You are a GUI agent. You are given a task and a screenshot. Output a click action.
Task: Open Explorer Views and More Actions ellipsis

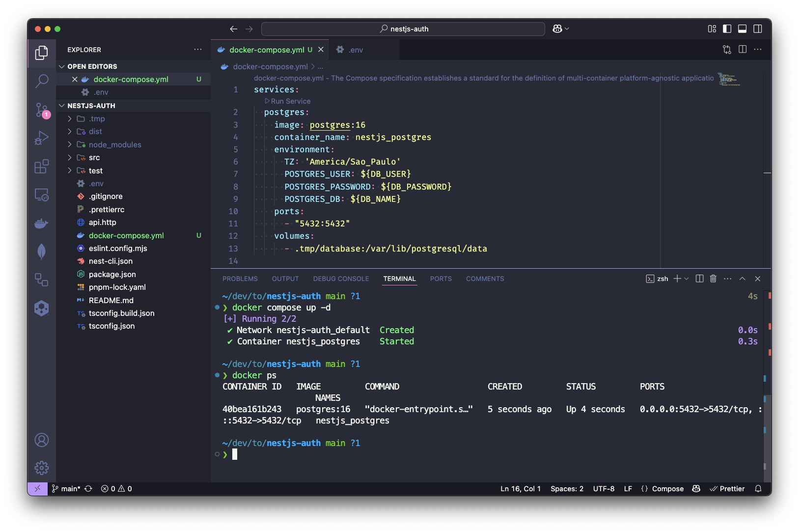[197, 50]
